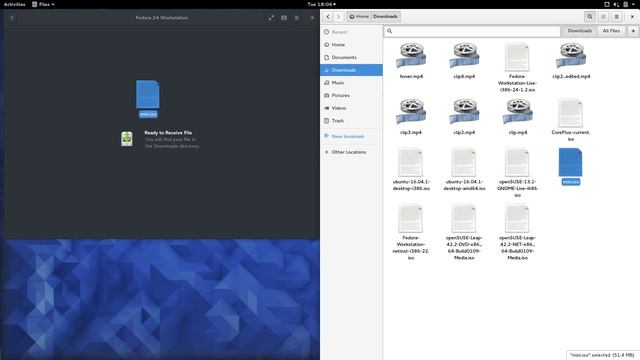Open Recent in the sidebar
Viewport: 640px width, 360px height.
351,32
